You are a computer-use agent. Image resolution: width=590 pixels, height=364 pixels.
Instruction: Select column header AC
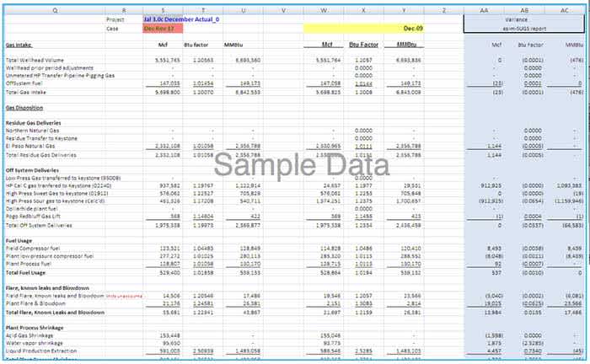(x=565, y=10)
